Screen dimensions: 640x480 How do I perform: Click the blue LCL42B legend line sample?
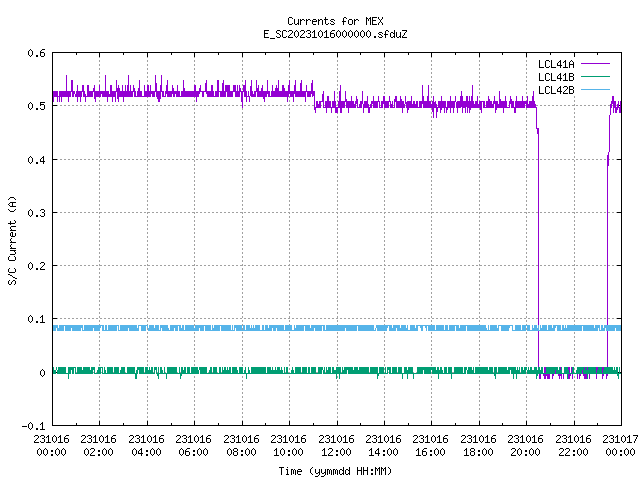tap(595, 89)
